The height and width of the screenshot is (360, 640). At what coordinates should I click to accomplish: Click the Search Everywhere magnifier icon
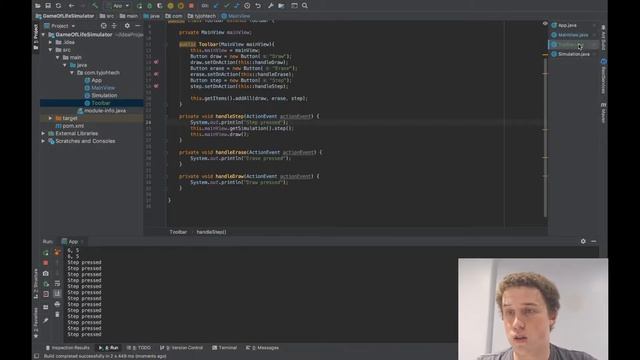(x=305, y=6)
